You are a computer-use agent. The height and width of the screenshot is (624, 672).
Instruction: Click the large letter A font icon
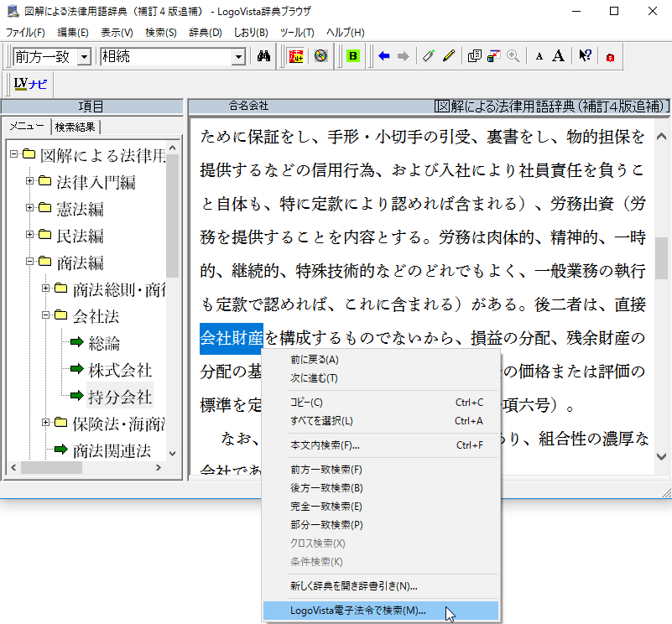tap(558, 56)
